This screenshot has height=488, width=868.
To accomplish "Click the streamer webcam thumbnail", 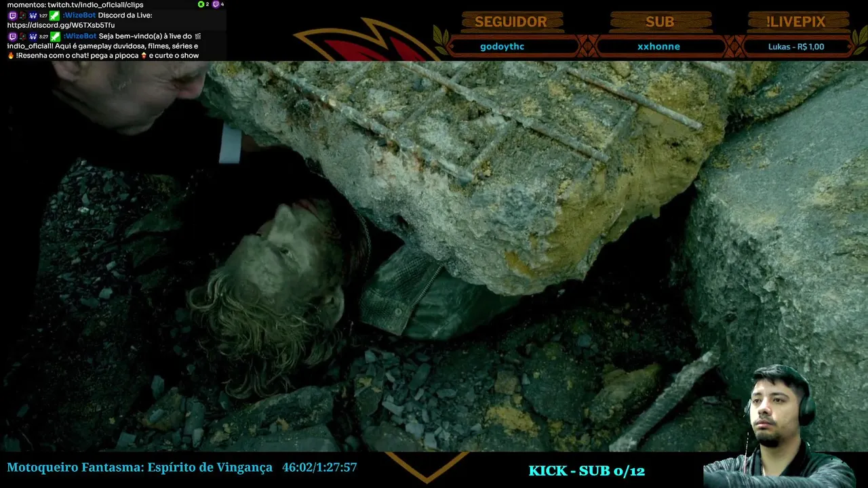I will 780,426.
